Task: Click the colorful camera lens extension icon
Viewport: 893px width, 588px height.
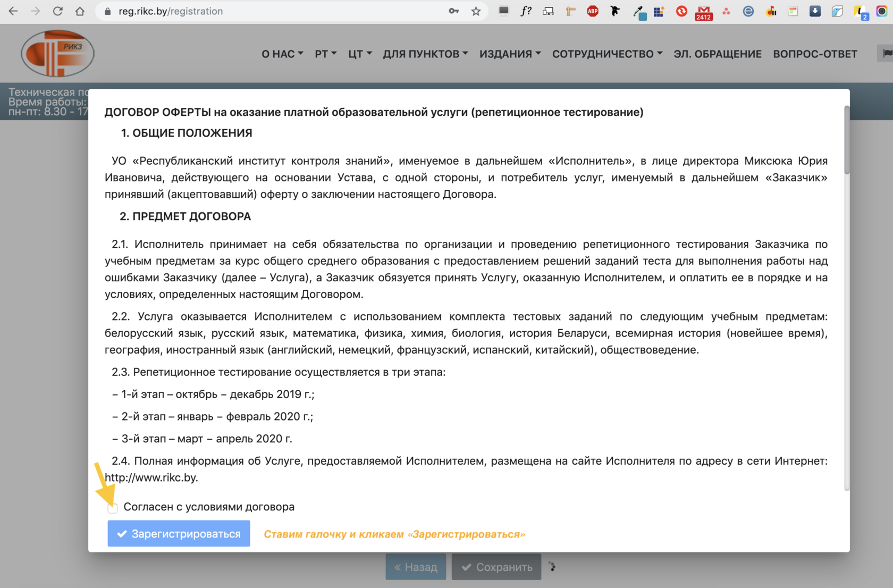Action: point(882,11)
